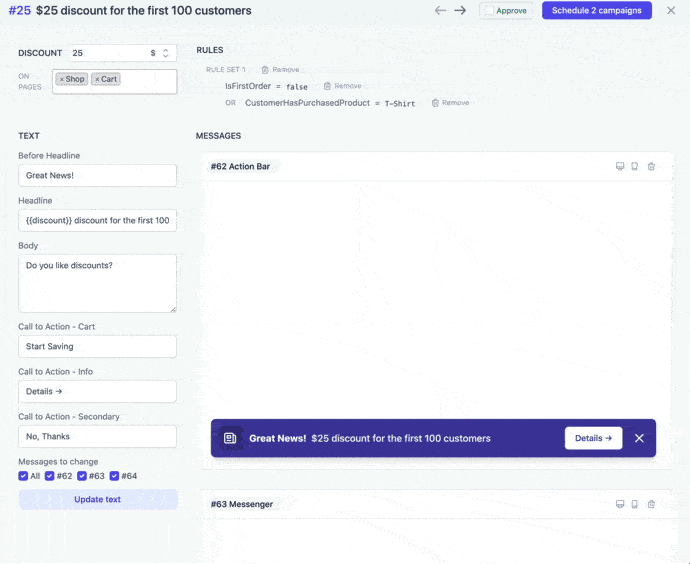Image resolution: width=690 pixels, height=564 pixels.
Task: Click the #62 Action Bar heading
Action: click(240, 166)
